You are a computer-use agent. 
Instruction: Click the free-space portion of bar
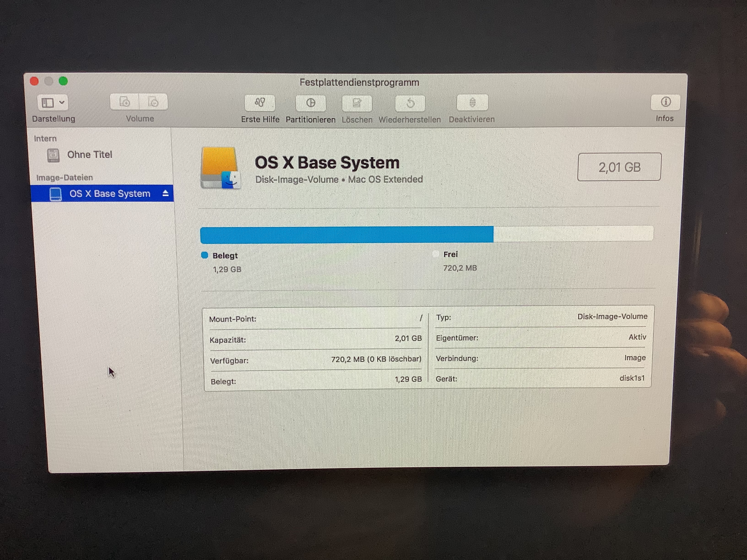(x=573, y=234)
